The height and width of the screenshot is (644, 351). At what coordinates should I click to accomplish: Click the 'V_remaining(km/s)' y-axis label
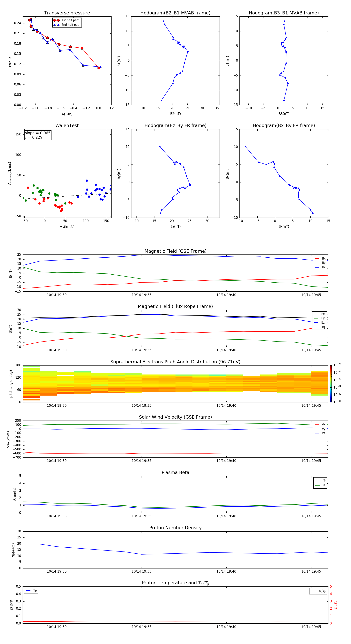click(10, 173)
